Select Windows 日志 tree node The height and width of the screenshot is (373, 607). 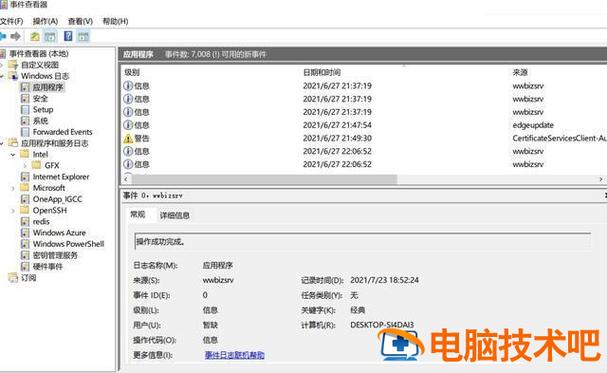[45, 76]
